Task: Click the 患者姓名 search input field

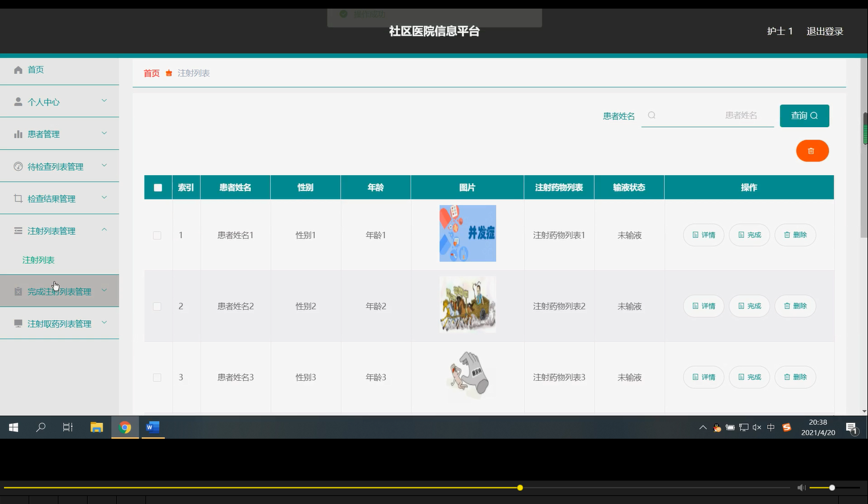Action: pos(716,115)
